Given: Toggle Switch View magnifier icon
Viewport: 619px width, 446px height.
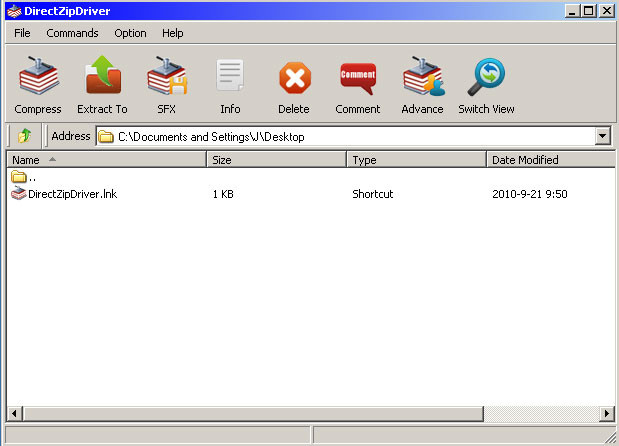Looking at the screenshot, I should pyautogui.click(x=486, y=77).
